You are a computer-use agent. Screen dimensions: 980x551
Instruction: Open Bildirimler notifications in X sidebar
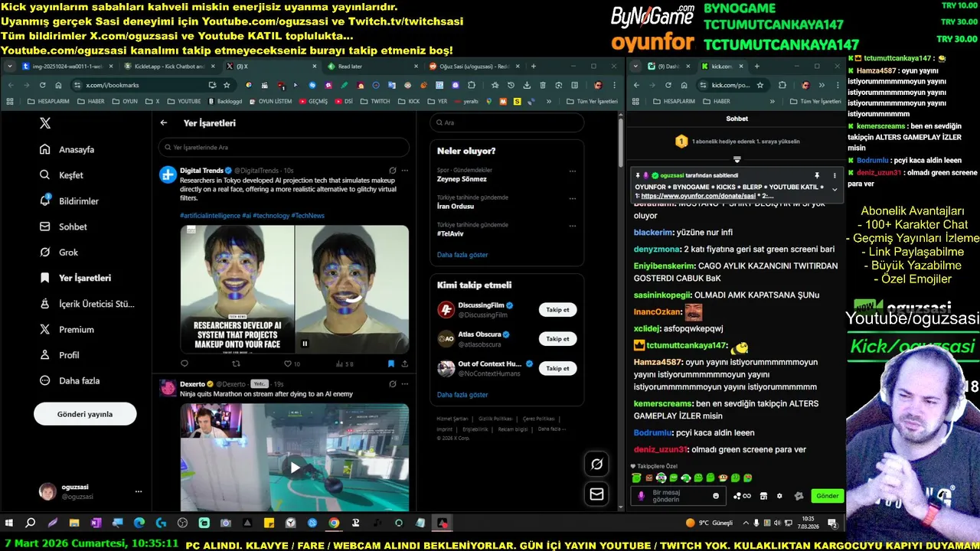point(70,201)
